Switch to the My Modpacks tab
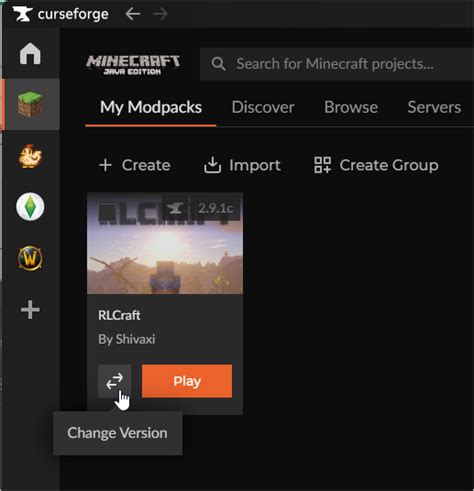The width and height of the screenshot is (474, 491). pos(151,107)
